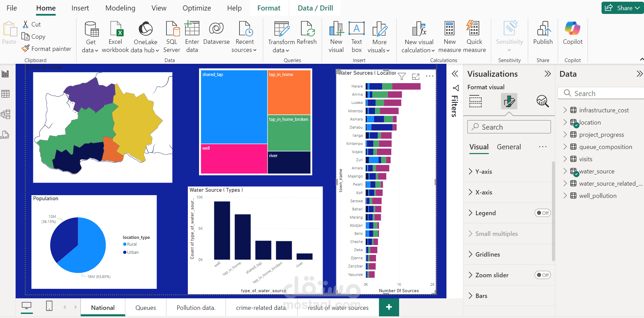The image size is (644, 318).
Task: Expand the well_pollution table
Action: pos(565,195)
